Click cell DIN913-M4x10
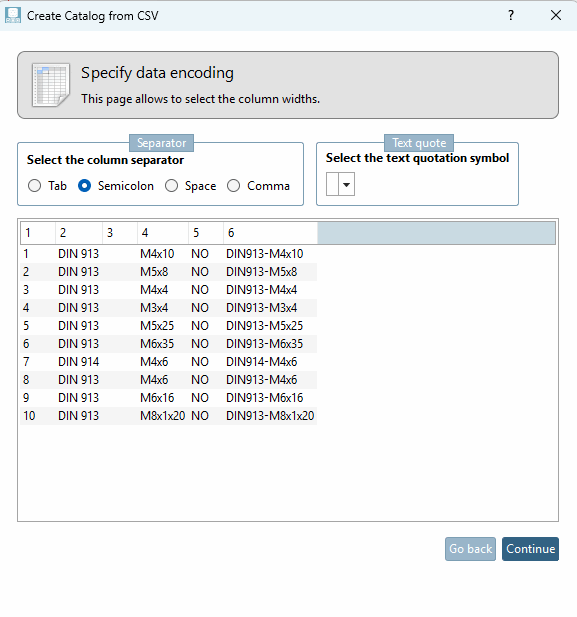The height and width of the screenshot is (617, 577). coord(270,254)
